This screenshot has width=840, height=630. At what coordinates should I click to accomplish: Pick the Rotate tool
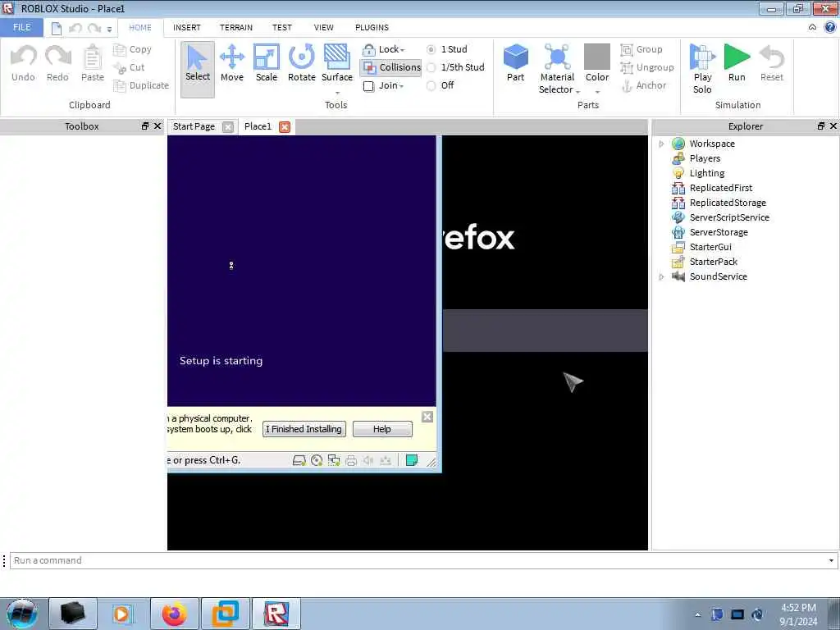(302, 63)
